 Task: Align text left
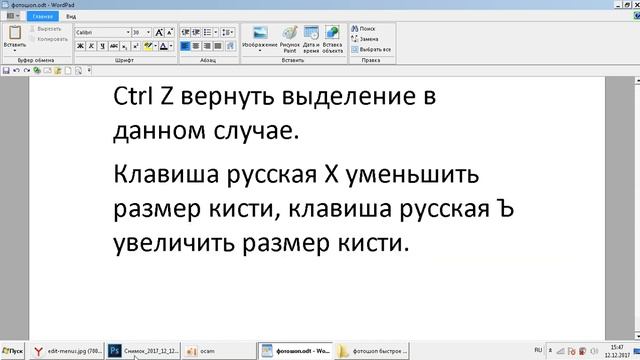pyautogui.click(x=185, y=46)
